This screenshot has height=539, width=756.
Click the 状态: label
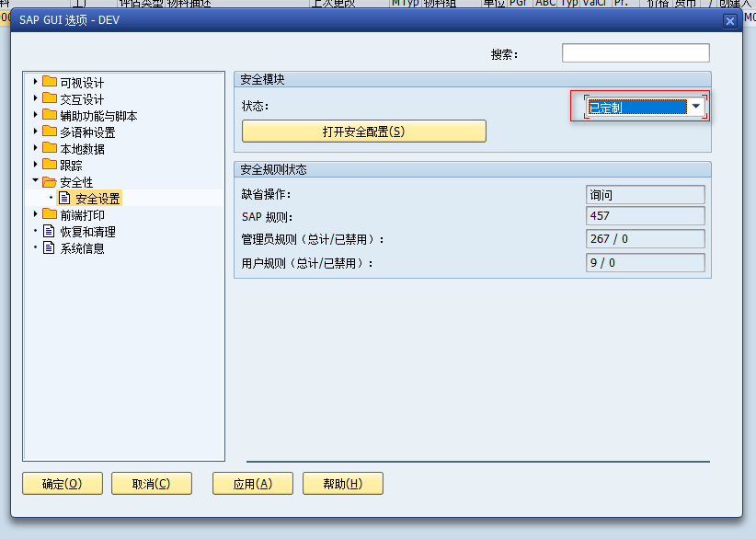coord(255,106)
